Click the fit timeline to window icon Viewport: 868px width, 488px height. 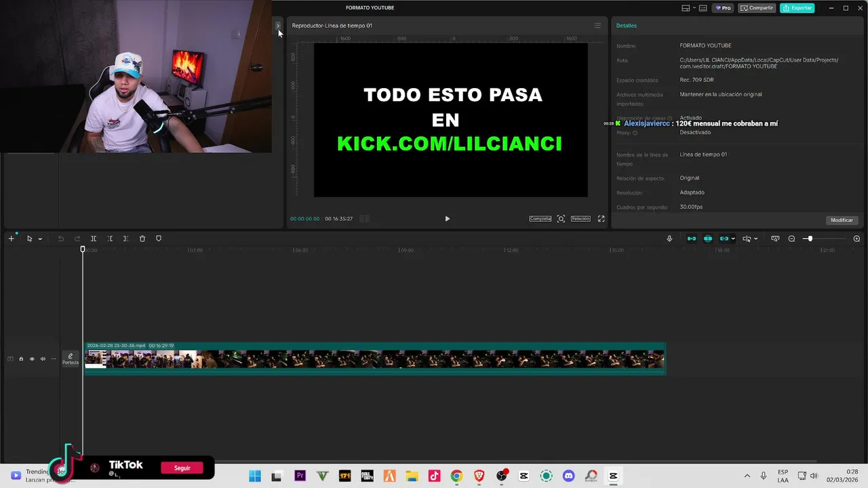tap(775, 239)
